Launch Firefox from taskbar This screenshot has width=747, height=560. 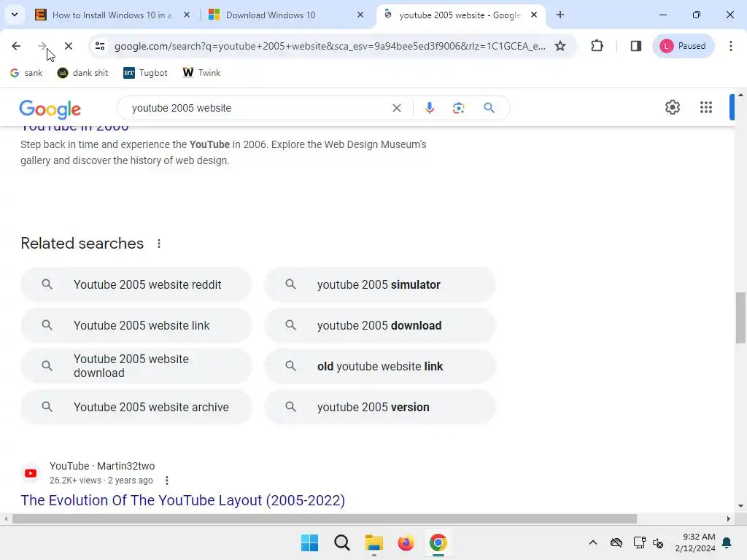pos(406,542)
